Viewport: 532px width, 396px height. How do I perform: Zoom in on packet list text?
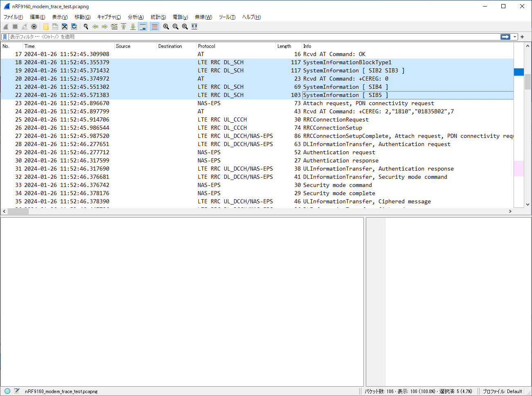tap(166, 27)
